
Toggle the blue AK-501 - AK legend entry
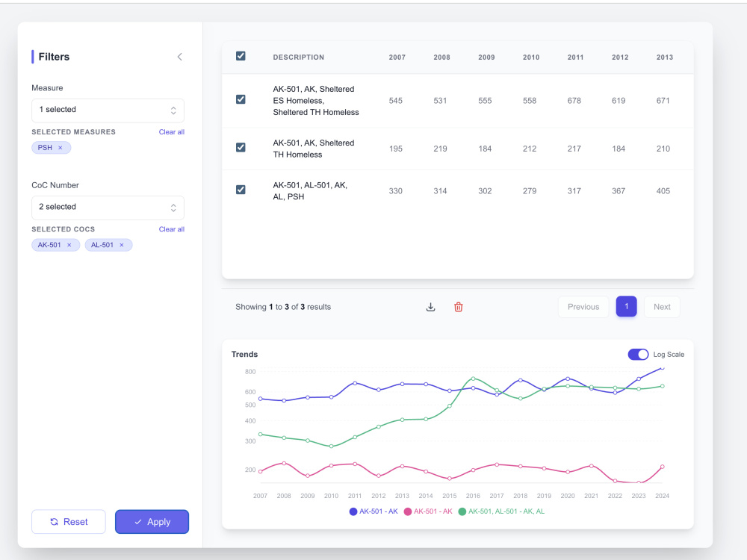click(x=373, y=511)
